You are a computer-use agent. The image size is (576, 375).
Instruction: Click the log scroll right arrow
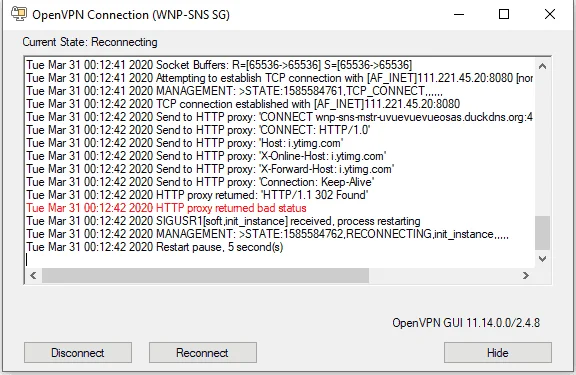pyautogui.click(x=526, y=275)
